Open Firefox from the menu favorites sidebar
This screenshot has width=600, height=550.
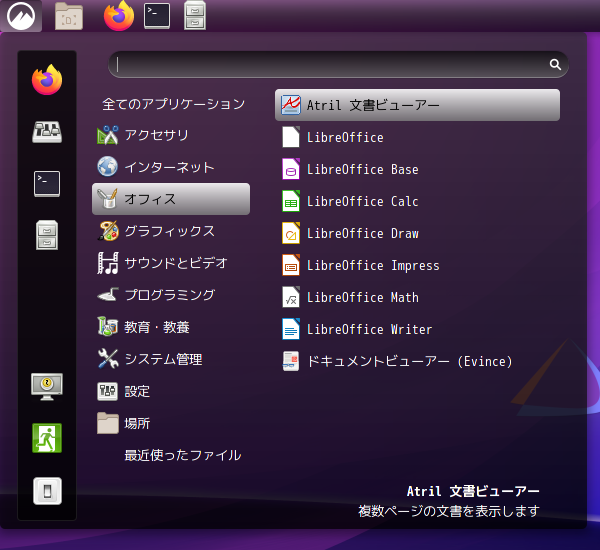pos(47,80)
